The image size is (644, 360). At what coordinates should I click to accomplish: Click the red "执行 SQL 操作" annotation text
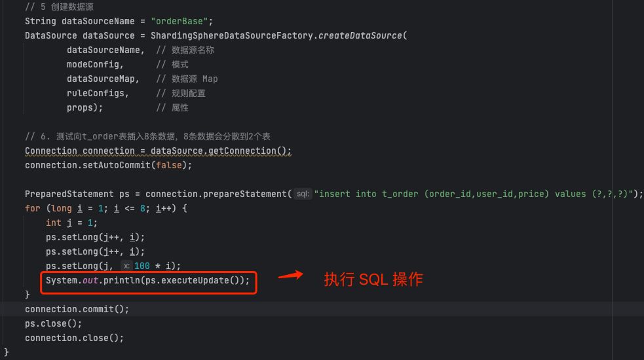coord(373,279)
